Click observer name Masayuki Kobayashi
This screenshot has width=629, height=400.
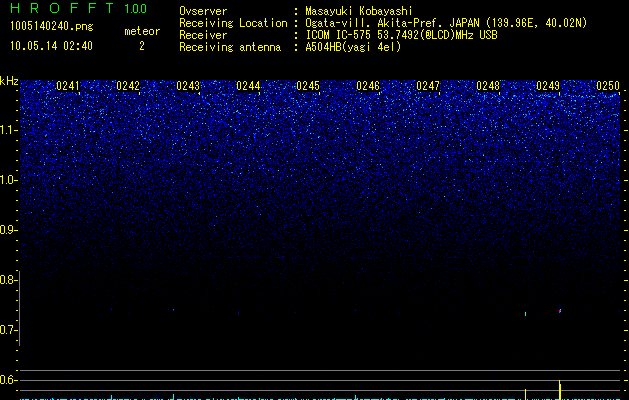coord(359,11)
